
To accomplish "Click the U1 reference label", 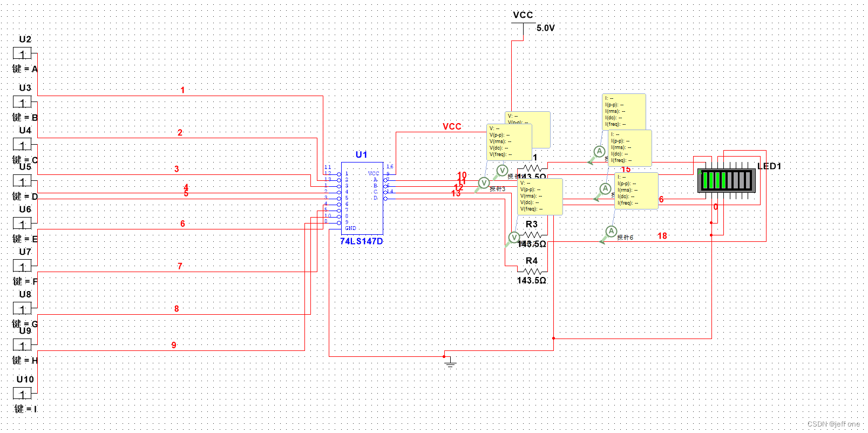I will (x=361, y=155).
